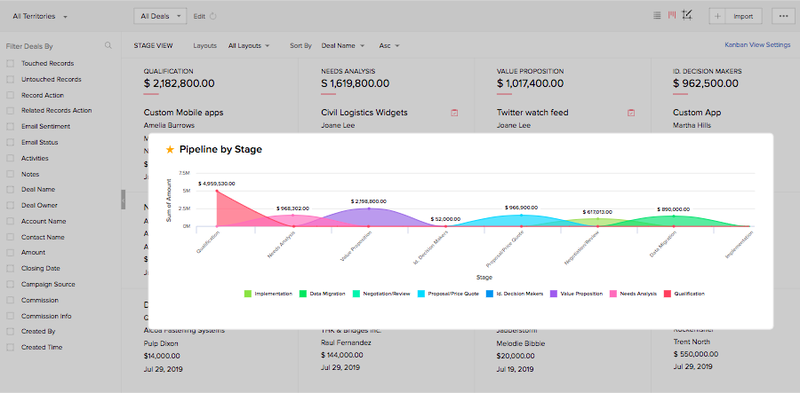Open calendar icon on Civil Logistics Widgets
Screen dimensions: 800x393
(455, 113)
